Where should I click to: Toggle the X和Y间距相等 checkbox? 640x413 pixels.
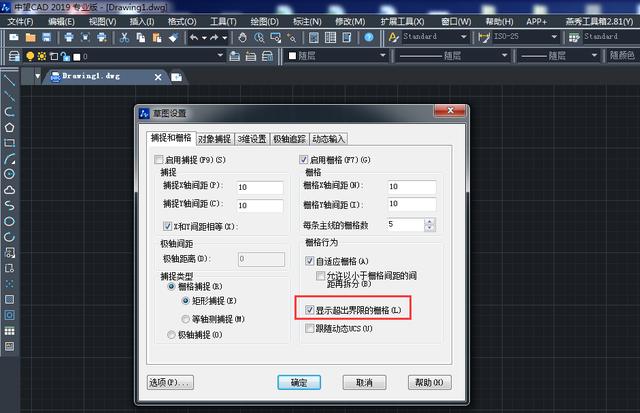[167, 226]
